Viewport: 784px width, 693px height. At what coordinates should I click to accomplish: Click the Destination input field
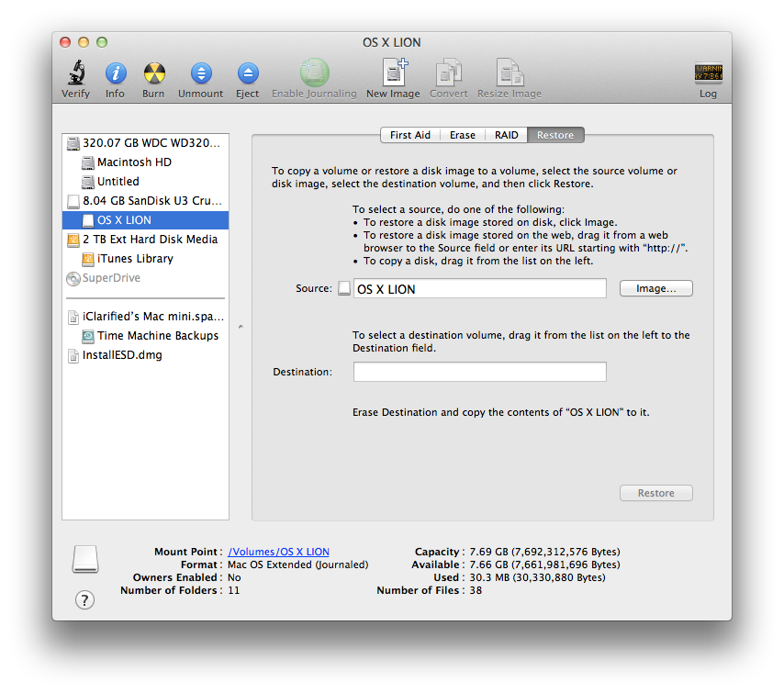click(479, 372)
